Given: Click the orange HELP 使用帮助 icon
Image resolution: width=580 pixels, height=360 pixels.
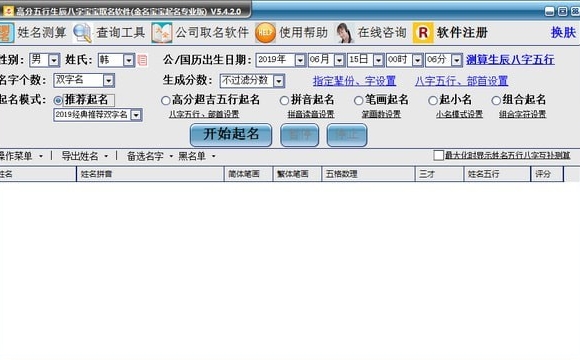Looking at the screenshot, I should click(x=265, y=33).
